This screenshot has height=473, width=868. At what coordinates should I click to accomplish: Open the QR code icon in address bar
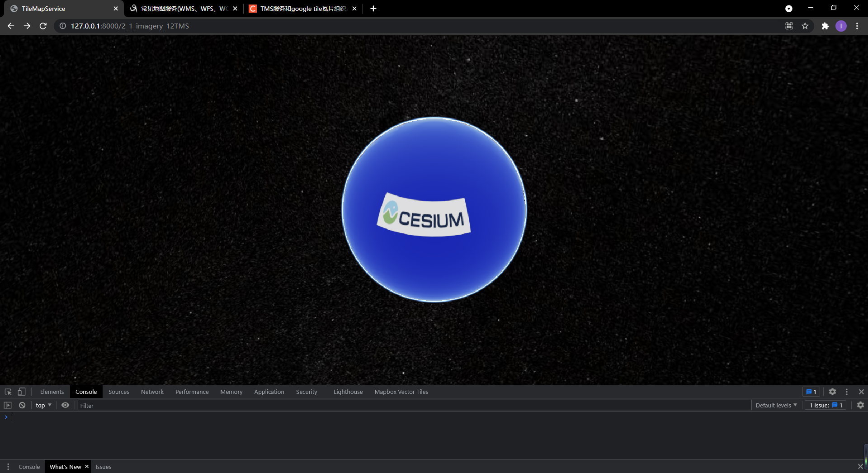pyautogui.click(x=789, y=26)
